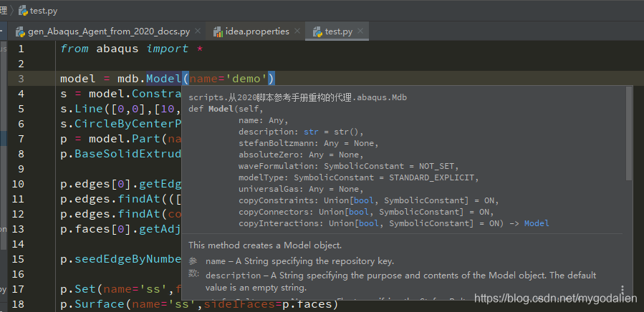644x312 pixels.
Task: Click the idea.properties tab file icon
Action: click(x=218, y=31)
